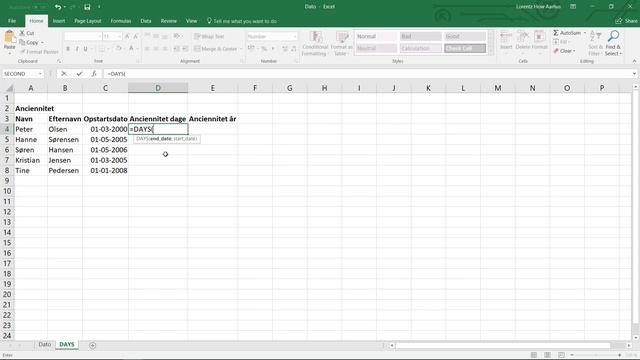The image size is (640, 360).
Task: Click the fill color bucket icon
Action: (118, 49)
